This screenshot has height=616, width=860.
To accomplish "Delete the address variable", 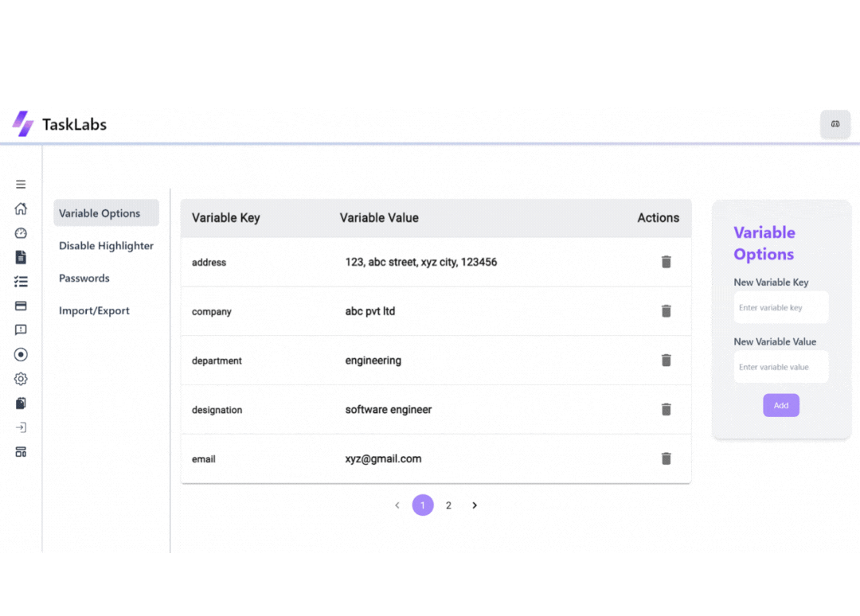I will coord(666,262).
